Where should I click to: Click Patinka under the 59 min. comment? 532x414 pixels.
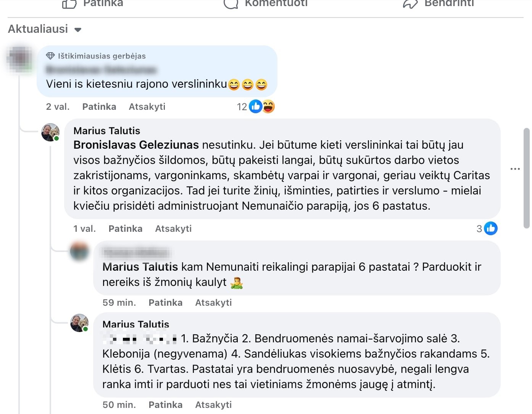166,303
